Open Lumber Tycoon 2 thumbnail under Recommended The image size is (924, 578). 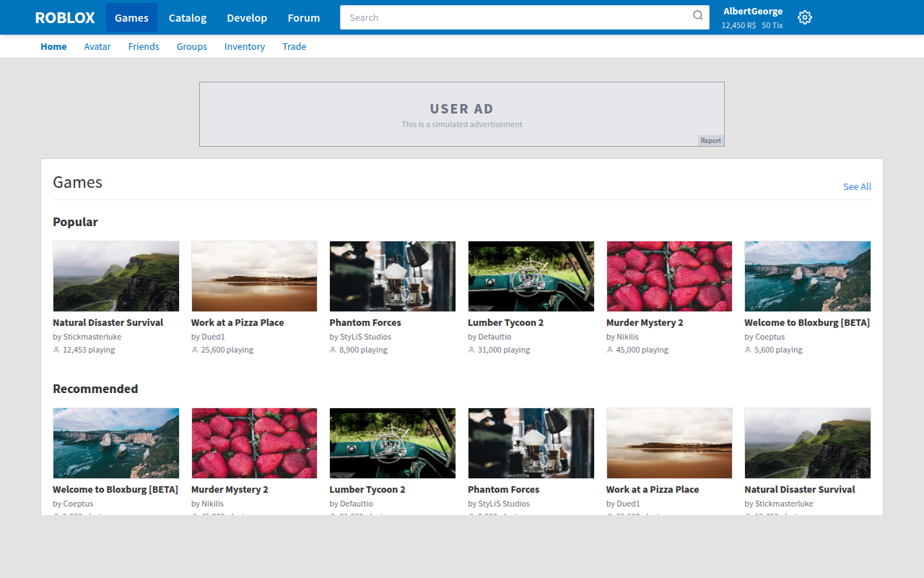393,443
